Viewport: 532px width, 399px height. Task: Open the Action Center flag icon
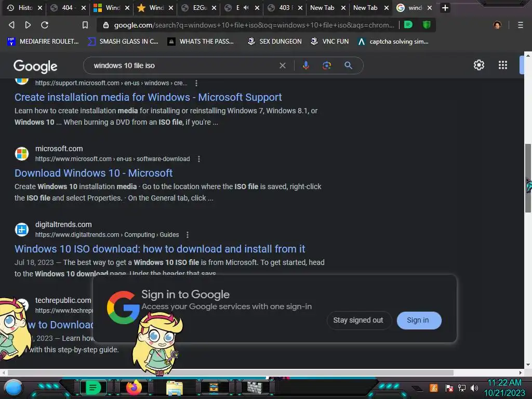[x=449, y=388]
